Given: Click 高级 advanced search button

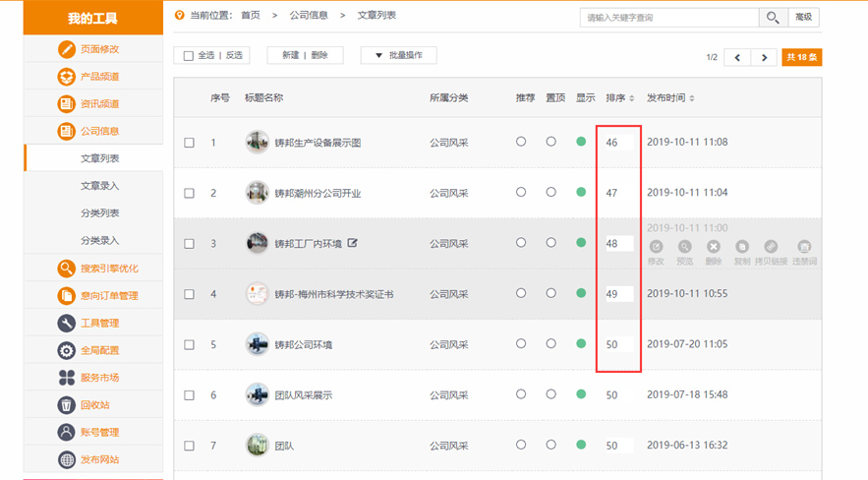Looking at the screenshot, I should pyautogui.click(x=803, y=18).
